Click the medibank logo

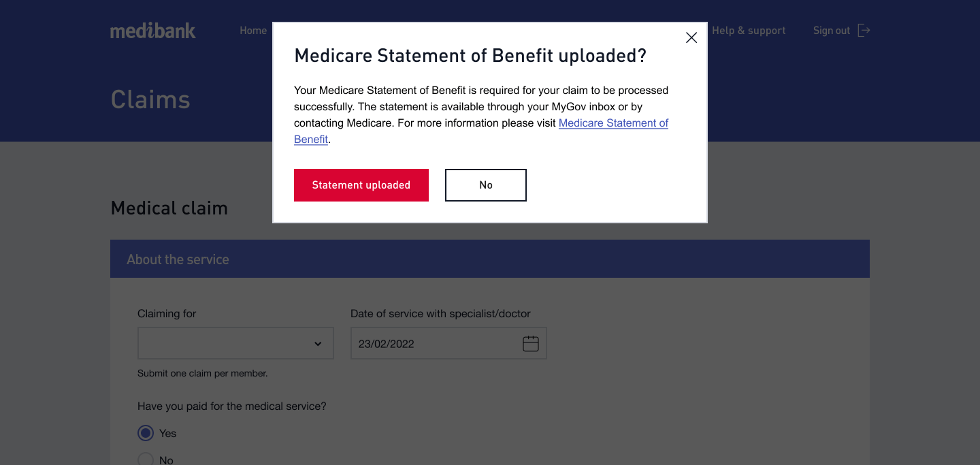[x=153, y=31]
